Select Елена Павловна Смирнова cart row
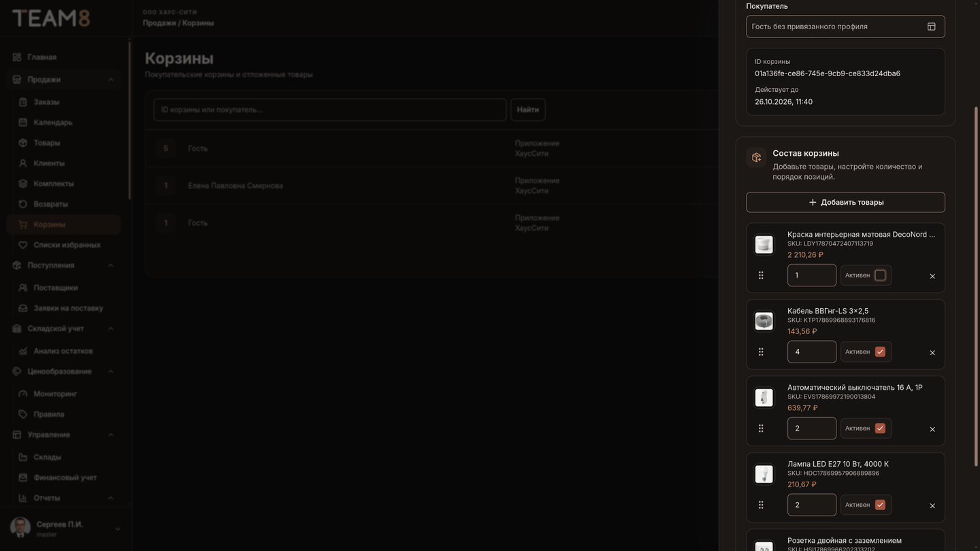The width and height of the screenshot is (980, 551). (x=431, y=186)
